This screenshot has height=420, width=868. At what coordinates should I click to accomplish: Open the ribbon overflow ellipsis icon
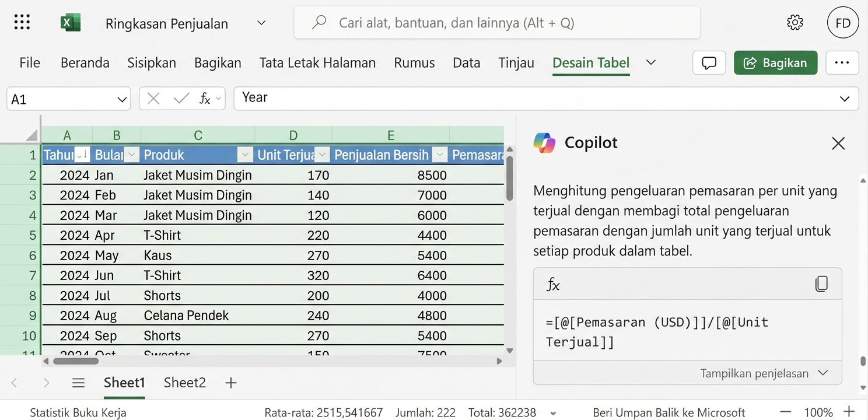pyautogui.click(x=842, y=63)
